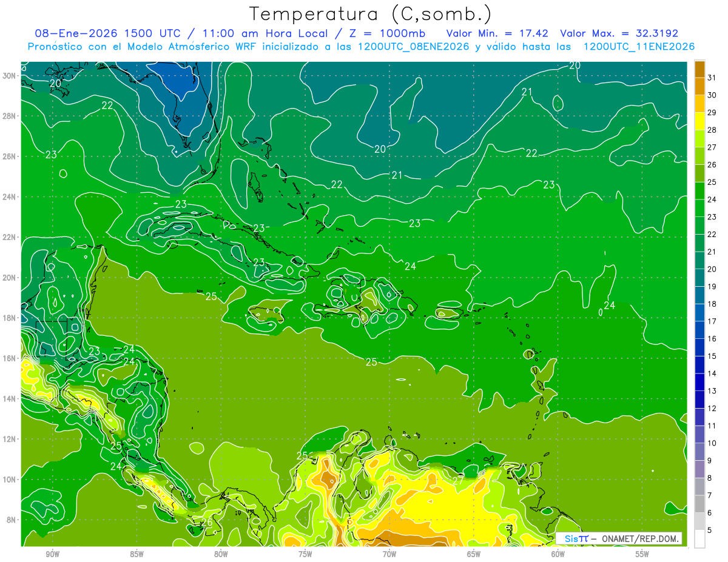Click the 20N latitude axis label
Viewport: 728px width, 562px height.
point(8,278)
